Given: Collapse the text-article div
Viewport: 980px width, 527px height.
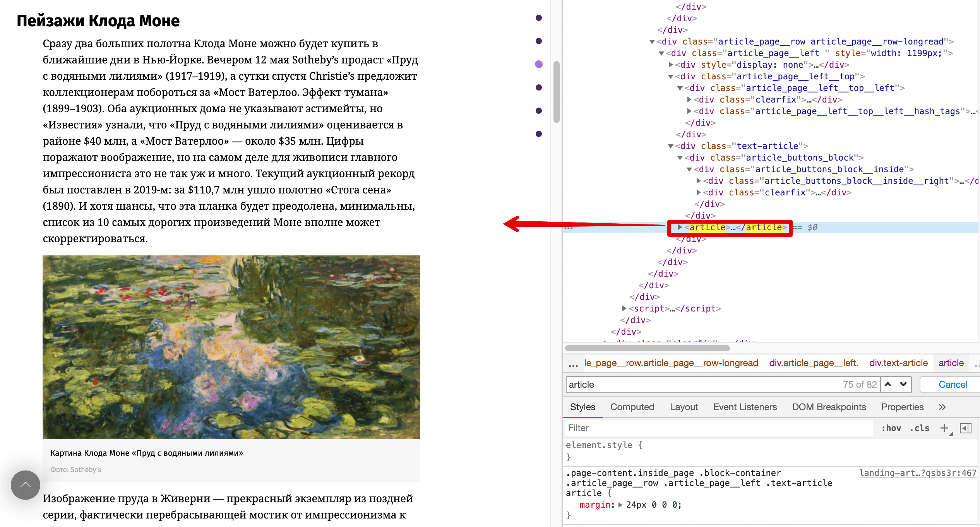Looking at the screenshot, I should click(x=671, y=146).
